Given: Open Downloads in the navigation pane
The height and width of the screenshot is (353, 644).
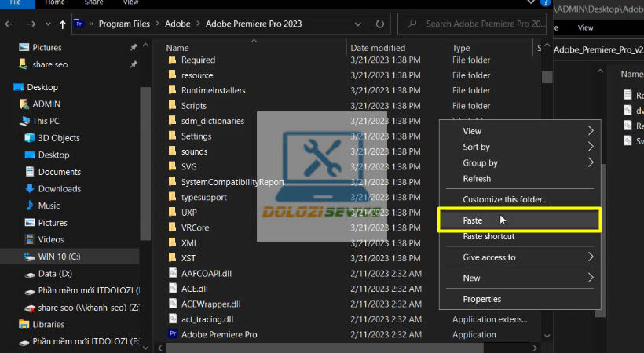Looking at the screenshot, I should pyautogui.click(x=59, y=189).
